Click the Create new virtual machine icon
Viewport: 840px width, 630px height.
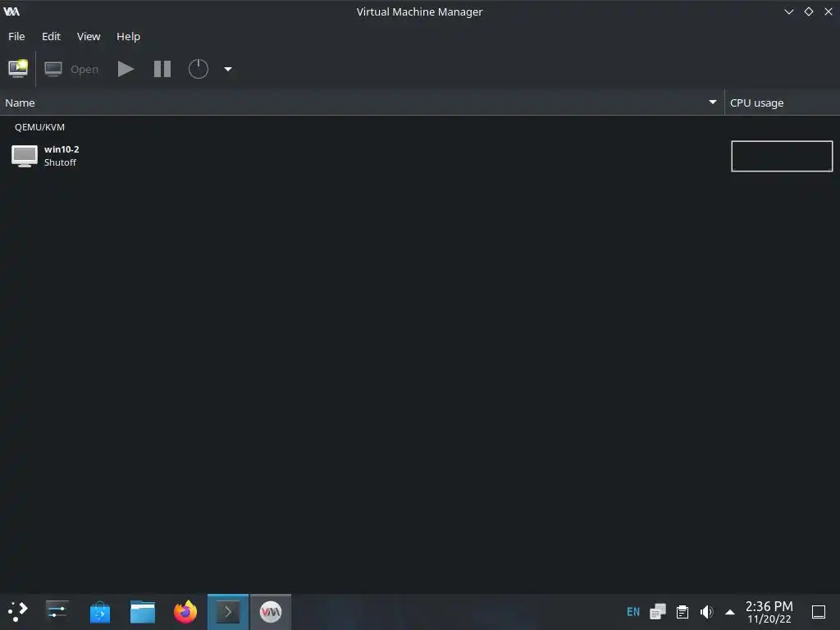[x=18, y=69]
